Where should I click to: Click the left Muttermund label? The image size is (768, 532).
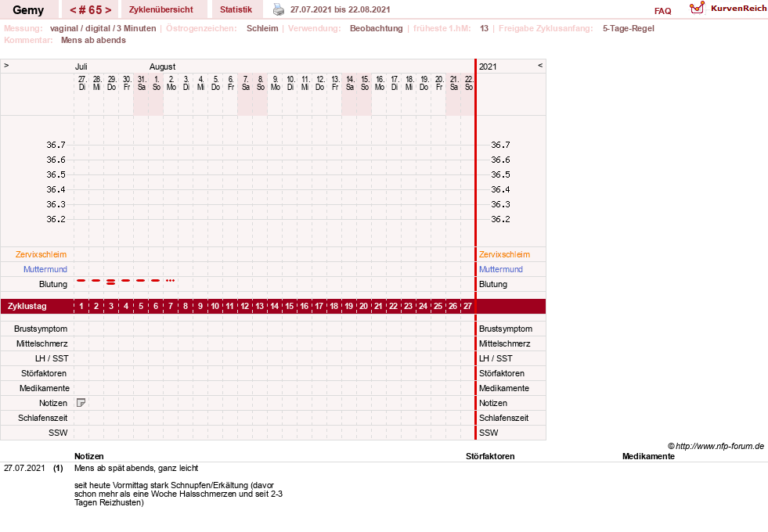coord(45,269)
